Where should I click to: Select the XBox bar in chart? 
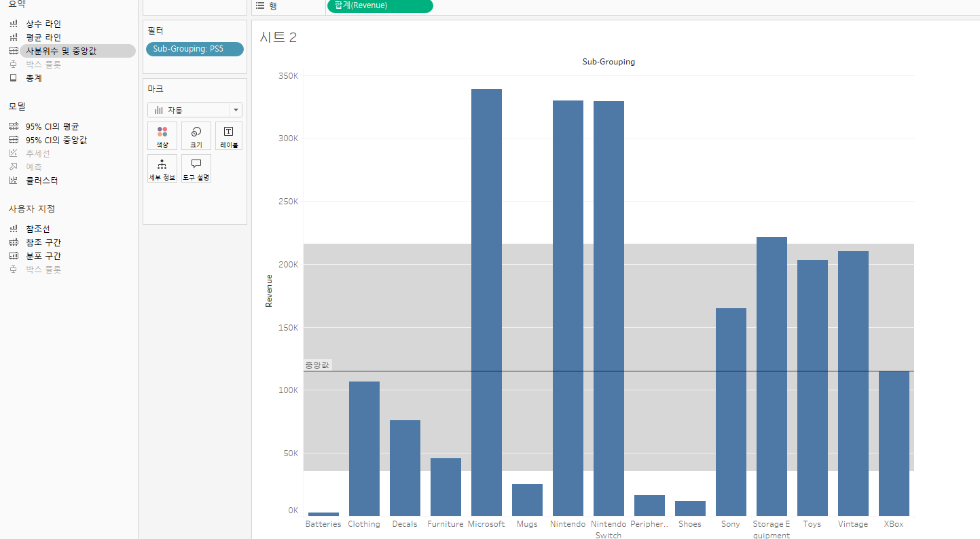[894, 443]
